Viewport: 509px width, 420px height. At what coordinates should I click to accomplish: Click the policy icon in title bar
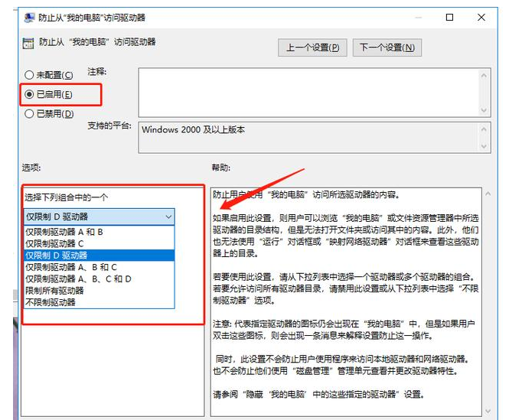(x=29, y=18)
